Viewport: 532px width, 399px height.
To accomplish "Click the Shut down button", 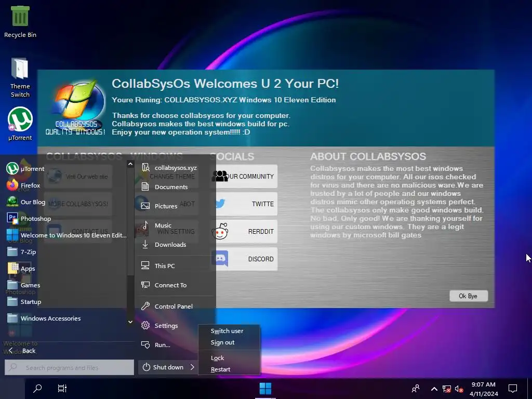I will [x=163, y=367].
